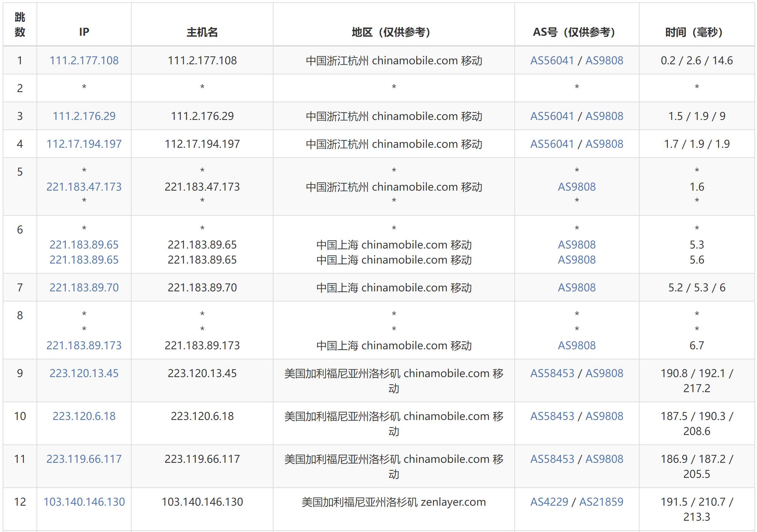Select hostname text 112.17.194.197 in the 主机名 column
Viewport: 757px width, 532px height.
202,144
